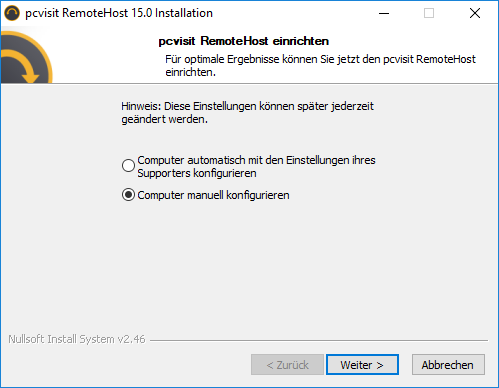Screen dimensions: 499x388
Task: Click the large pcvisit arrow logo
Action: (26, 57)
